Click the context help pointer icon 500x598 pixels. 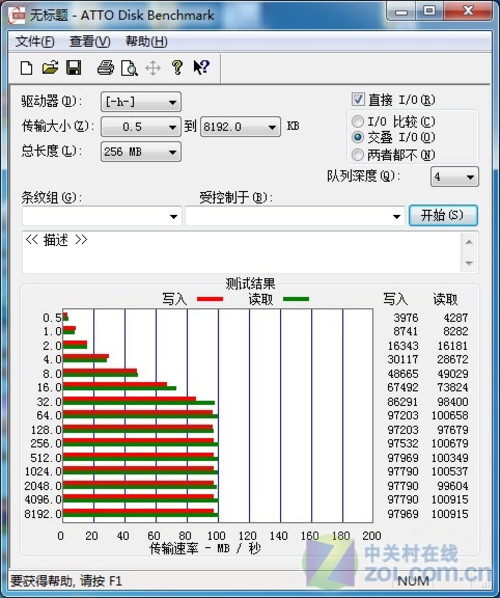pos(201,68)
